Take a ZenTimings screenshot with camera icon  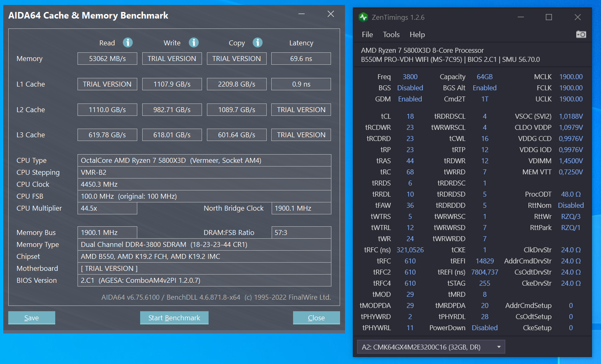tap(581, 34)
